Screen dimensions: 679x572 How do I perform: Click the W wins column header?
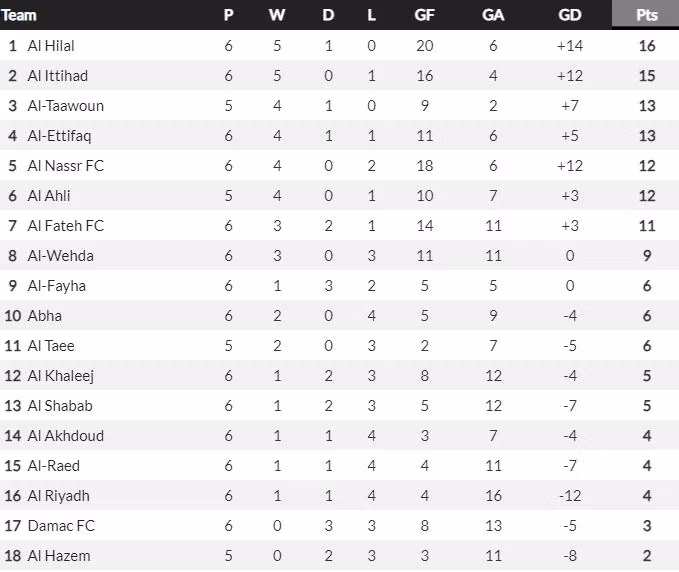[x=277, y=15]
